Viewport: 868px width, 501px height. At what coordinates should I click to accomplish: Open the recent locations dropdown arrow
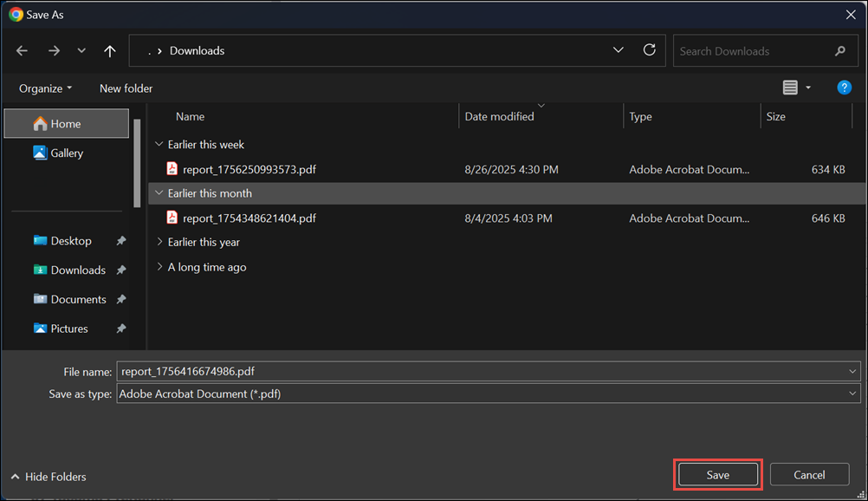click(x=618, y=50)
